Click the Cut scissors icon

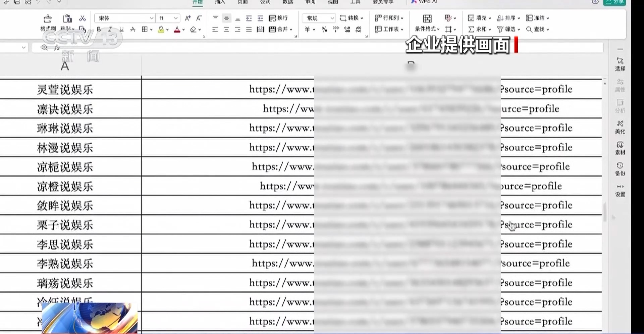tap(83, 18)
